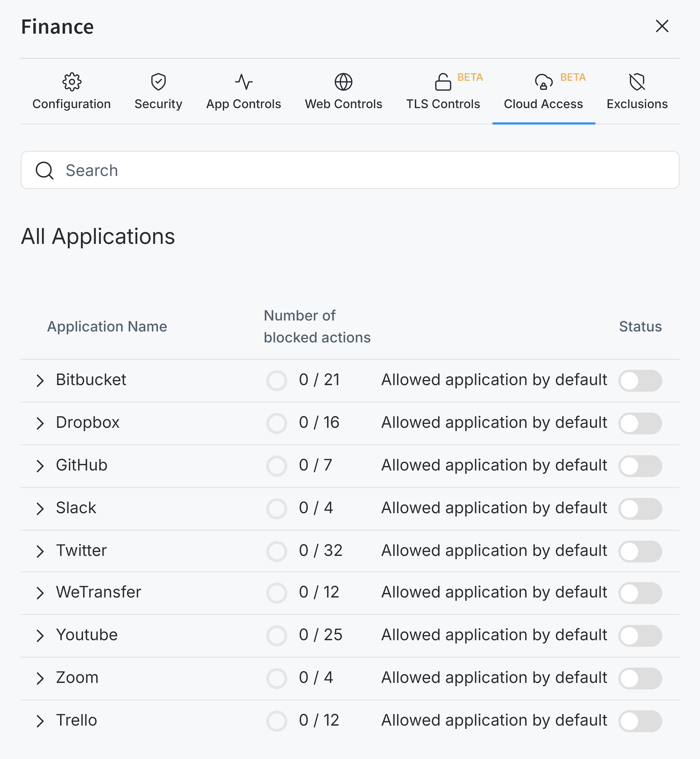
Task: Click Slack blocked-actions progress circle
Action: (x=276, y=509)
